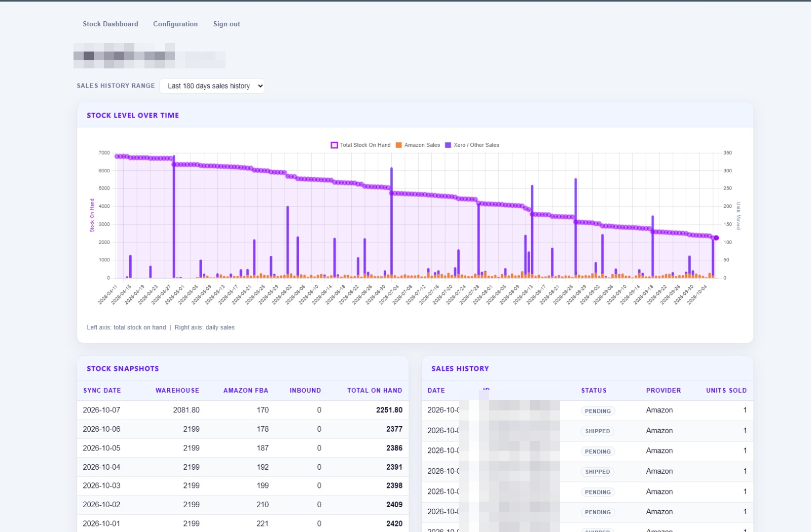The image size is (811, 532).
Task: Select sync date 2026-10-02 cell
Action: pos(101,505)
